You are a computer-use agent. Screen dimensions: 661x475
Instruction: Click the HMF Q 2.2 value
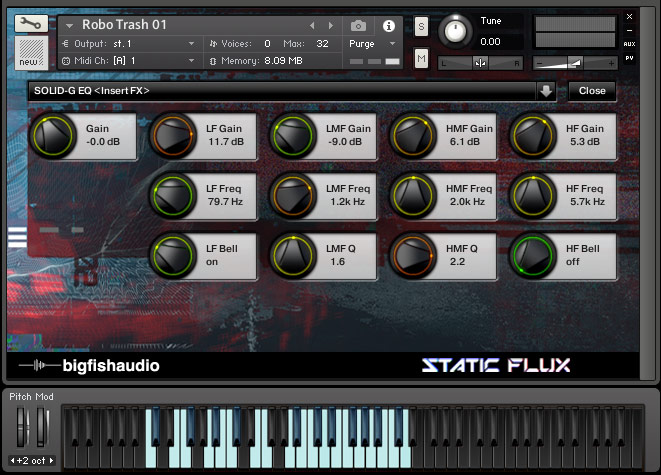(x=457, y=261)
